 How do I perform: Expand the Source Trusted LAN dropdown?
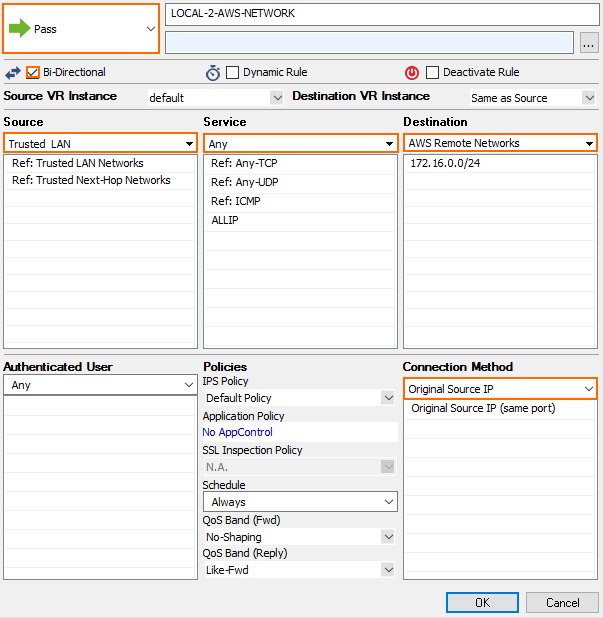pyautogui.click(x=189, y=144)
